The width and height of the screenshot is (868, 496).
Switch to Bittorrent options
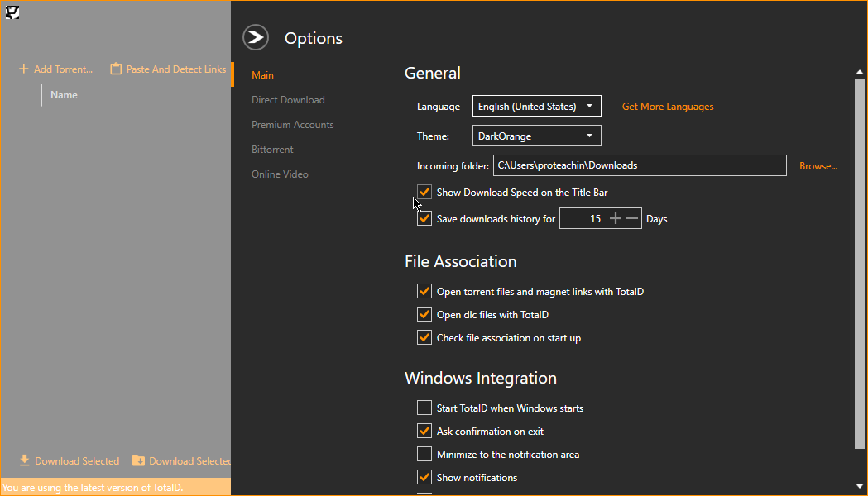pos(272,150)
